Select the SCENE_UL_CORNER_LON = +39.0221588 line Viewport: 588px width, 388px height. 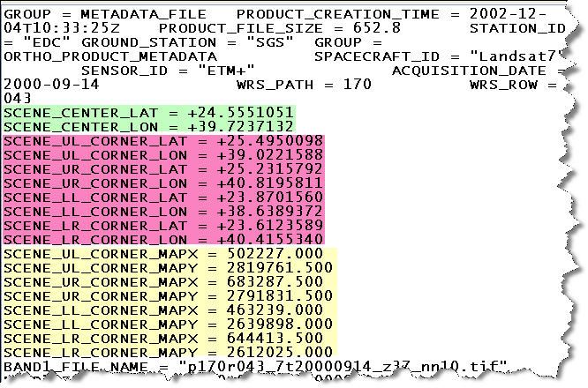(x=163, y=155)
